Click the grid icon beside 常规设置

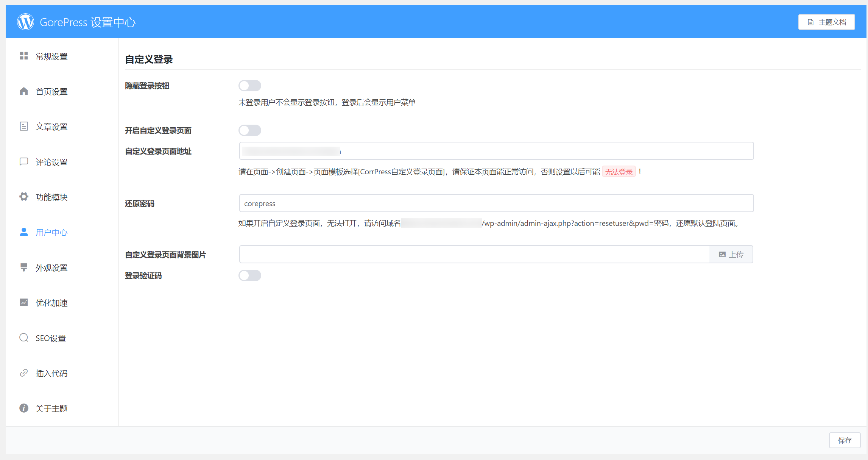(x=24, y=56)
